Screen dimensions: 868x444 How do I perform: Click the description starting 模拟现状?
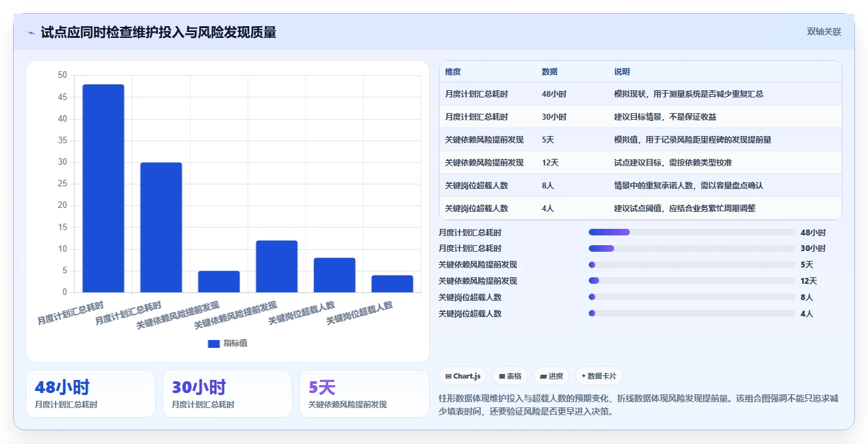689,94
